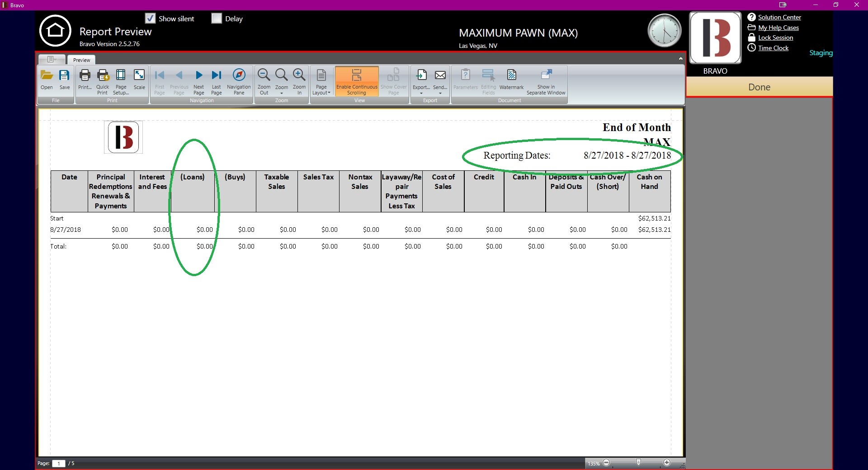Click the Cash on Hand column header

(649, 191)
